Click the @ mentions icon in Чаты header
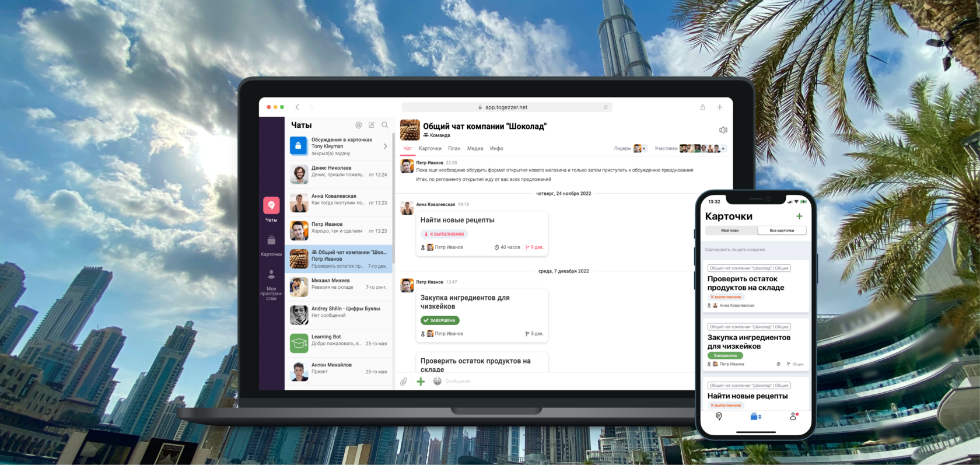 359,125
